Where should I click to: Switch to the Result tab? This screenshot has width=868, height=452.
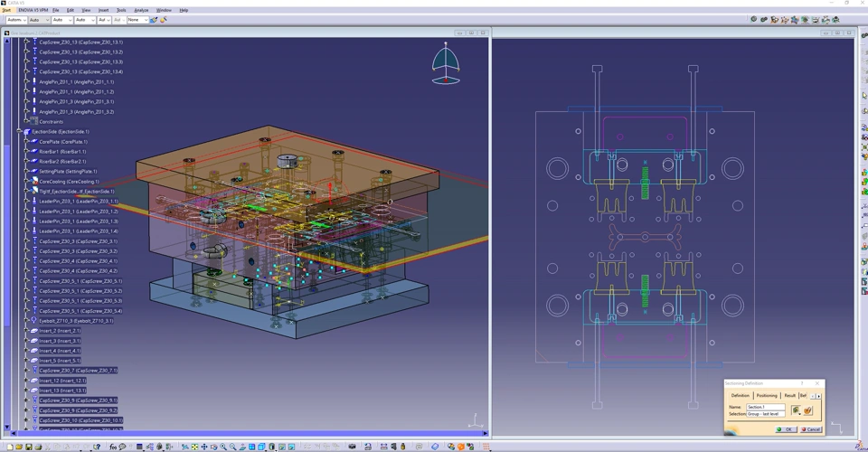tap(790, 396)
